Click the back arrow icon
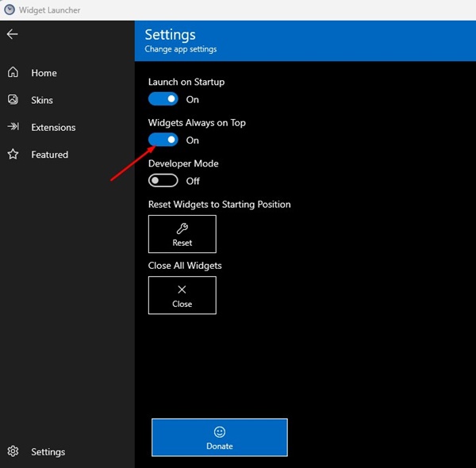476x468 pixels. [x=13, y=34]
